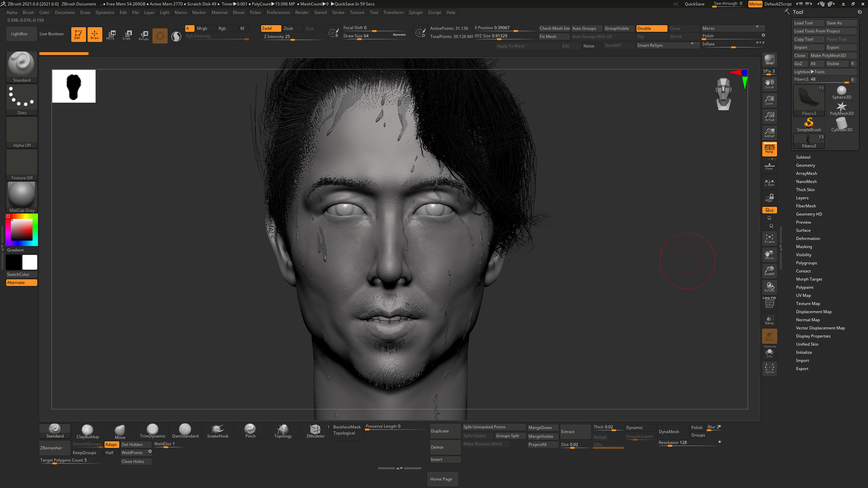Set Actual size view icon
Viewport: 868px width, 488px height.
coord(770,117)
